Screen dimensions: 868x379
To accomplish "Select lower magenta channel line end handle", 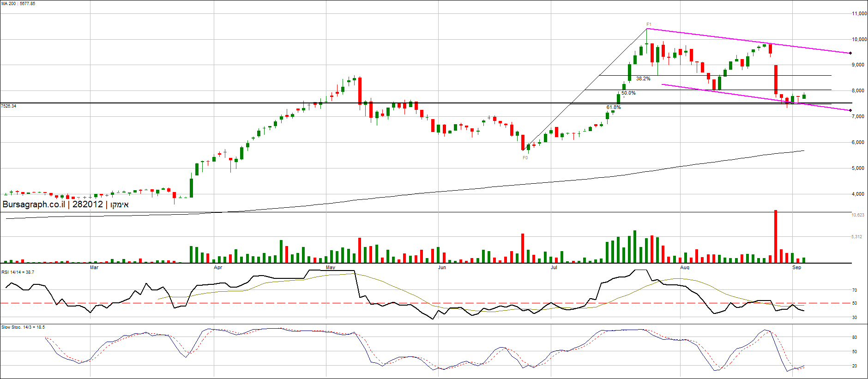I will click(850, 110).
